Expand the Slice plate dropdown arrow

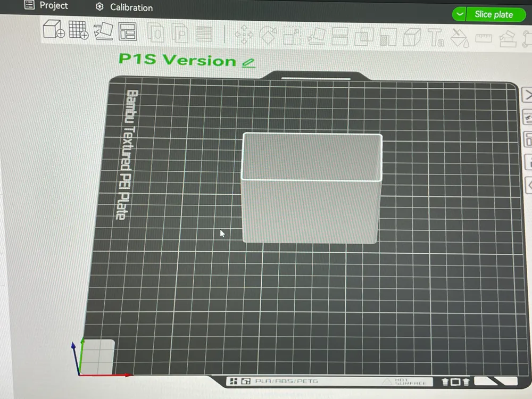460,14
